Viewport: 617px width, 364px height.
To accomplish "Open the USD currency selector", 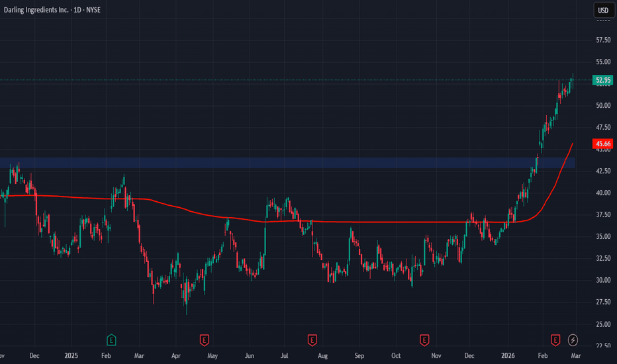I will pyautogui.click(x=603, y=10).
